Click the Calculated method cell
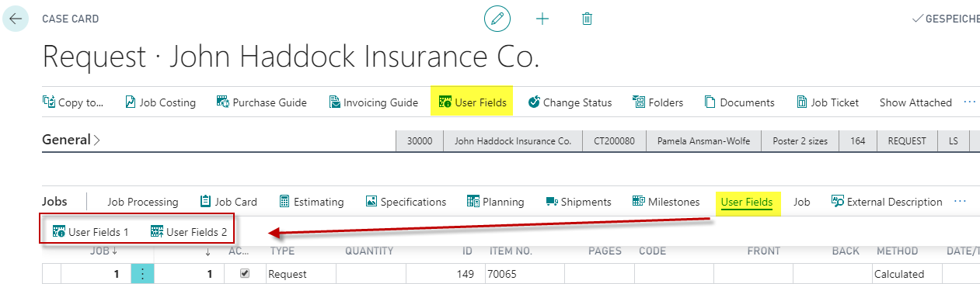 point(907,274)
